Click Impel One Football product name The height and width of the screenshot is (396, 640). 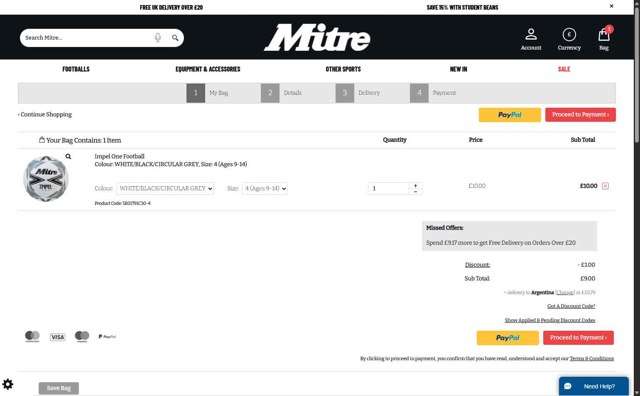tap(119, 156)
